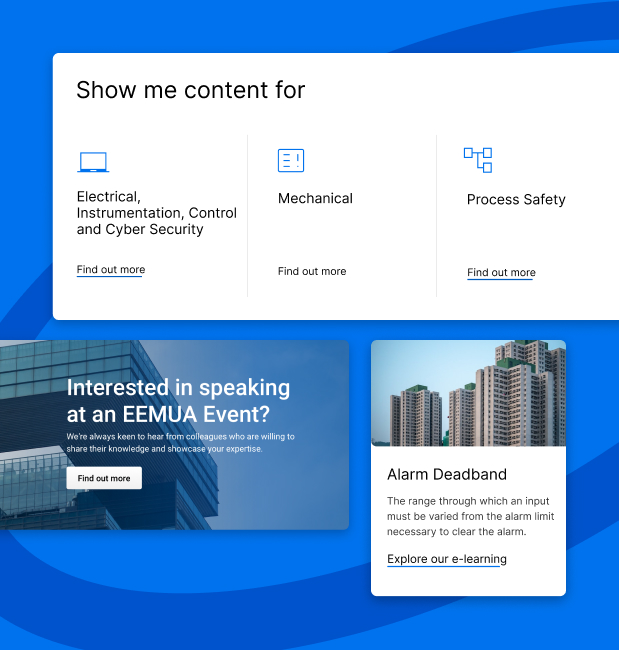Click the Alarm Deadband card title
The width and height of the screenshot is (619, 650).
click(x=447, y=475)
